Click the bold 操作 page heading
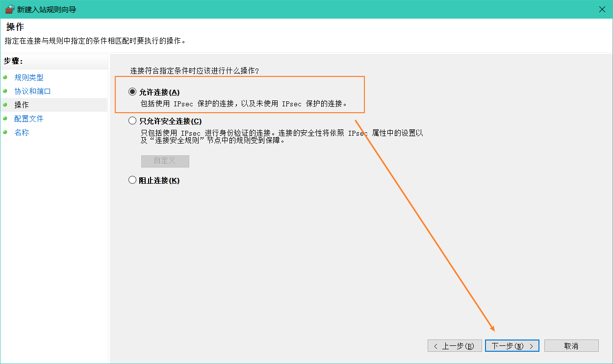This screenshot has width=613, height=364. [x=15, y=26]
